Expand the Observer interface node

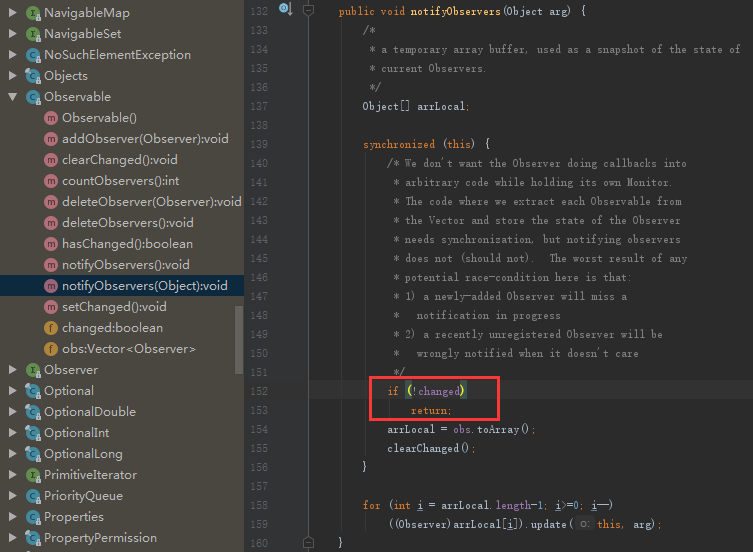click(13, 370)
